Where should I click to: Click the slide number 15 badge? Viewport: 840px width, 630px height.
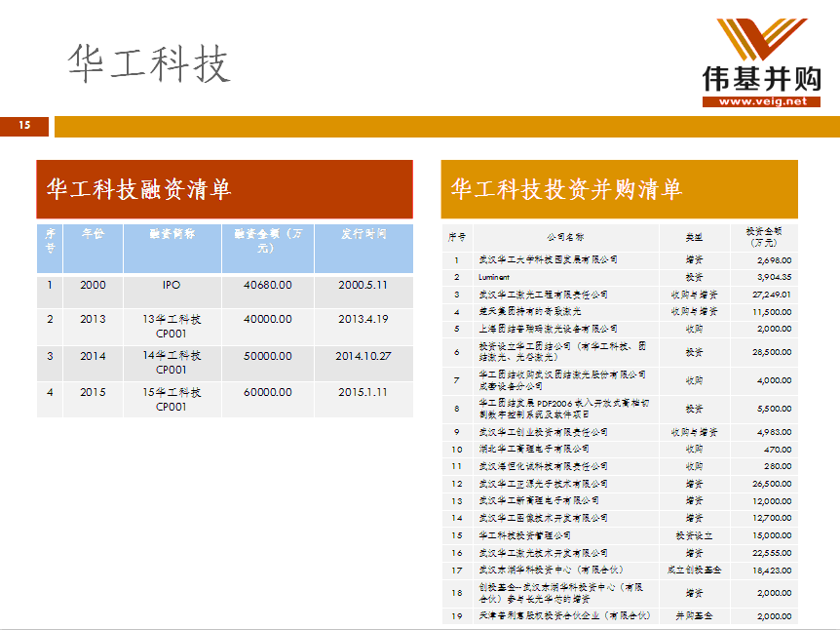[x=24, y=126]
